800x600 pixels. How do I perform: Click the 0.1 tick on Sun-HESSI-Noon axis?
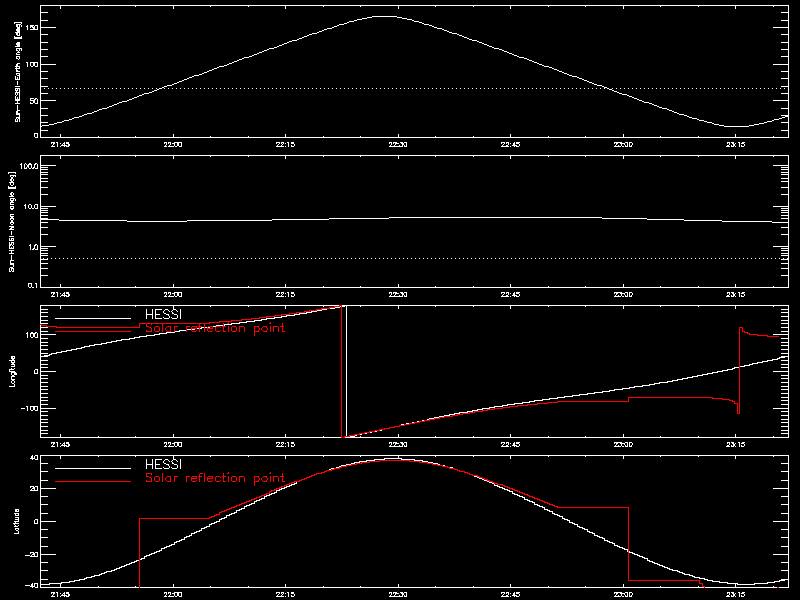[x=33, y=285]
